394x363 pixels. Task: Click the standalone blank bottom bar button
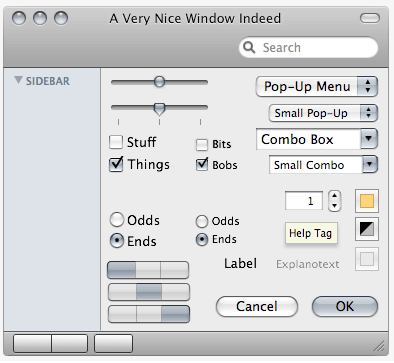(x=113, y=343)
